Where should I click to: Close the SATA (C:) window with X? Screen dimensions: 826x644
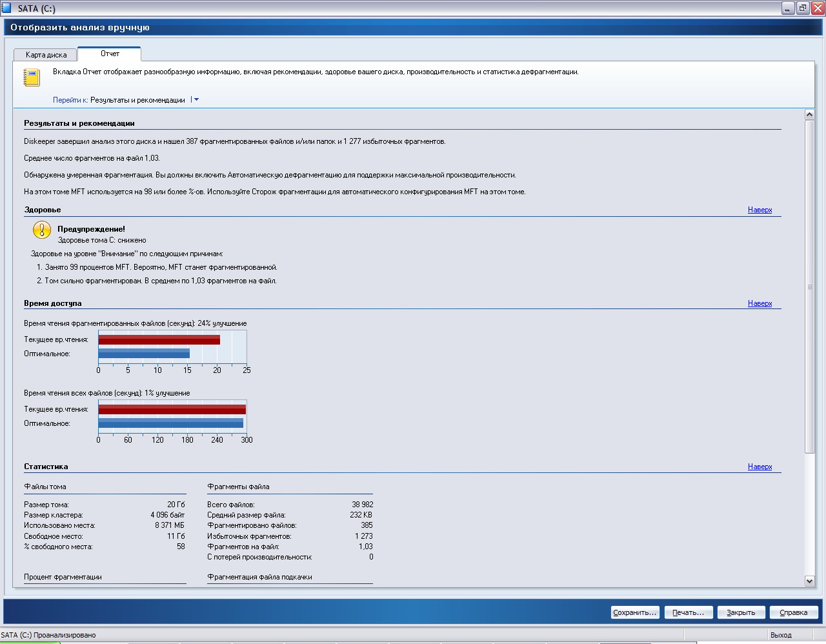817,8
